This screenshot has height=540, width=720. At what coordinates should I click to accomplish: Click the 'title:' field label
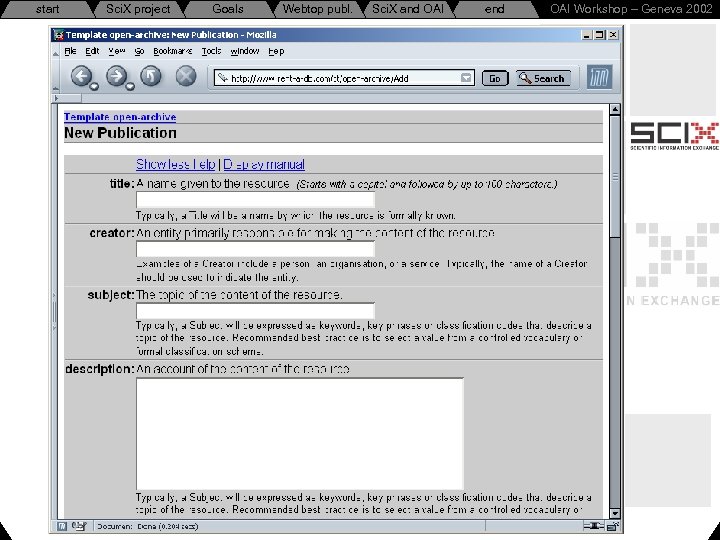pyautogui.click(x=122, y=184)
